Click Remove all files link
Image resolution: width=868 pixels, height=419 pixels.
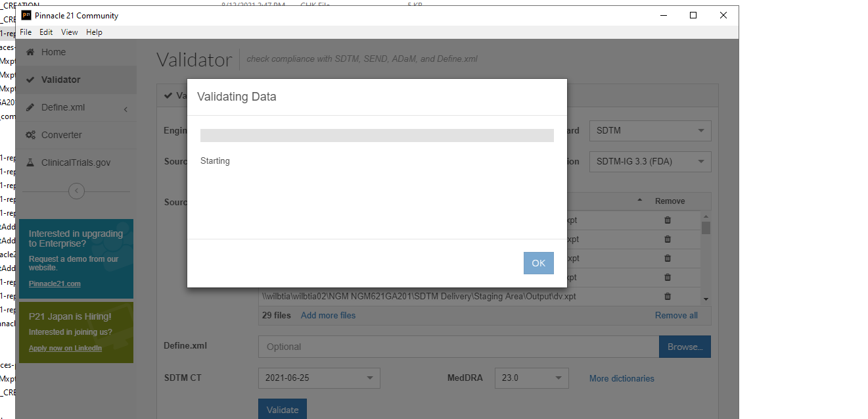tap(676, 315)
